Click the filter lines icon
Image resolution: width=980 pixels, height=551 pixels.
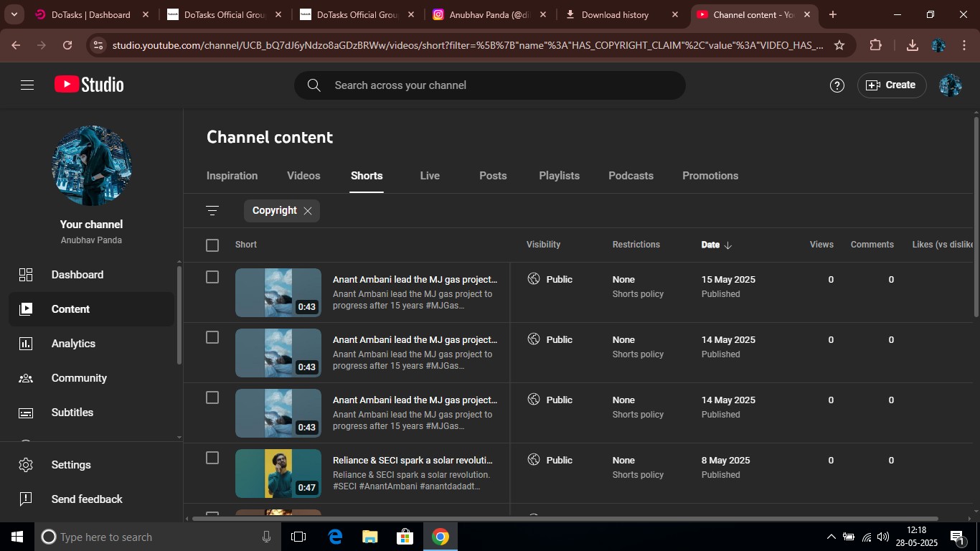pos(212,210)
